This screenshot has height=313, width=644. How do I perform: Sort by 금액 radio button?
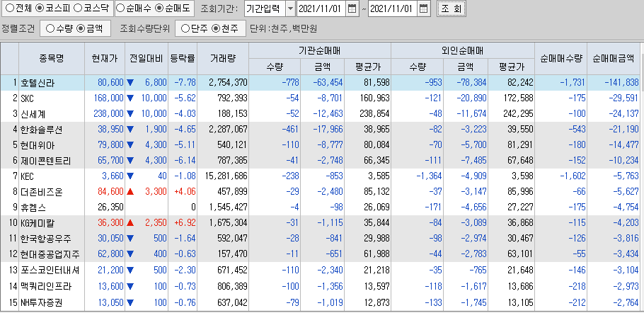point(81,28)
